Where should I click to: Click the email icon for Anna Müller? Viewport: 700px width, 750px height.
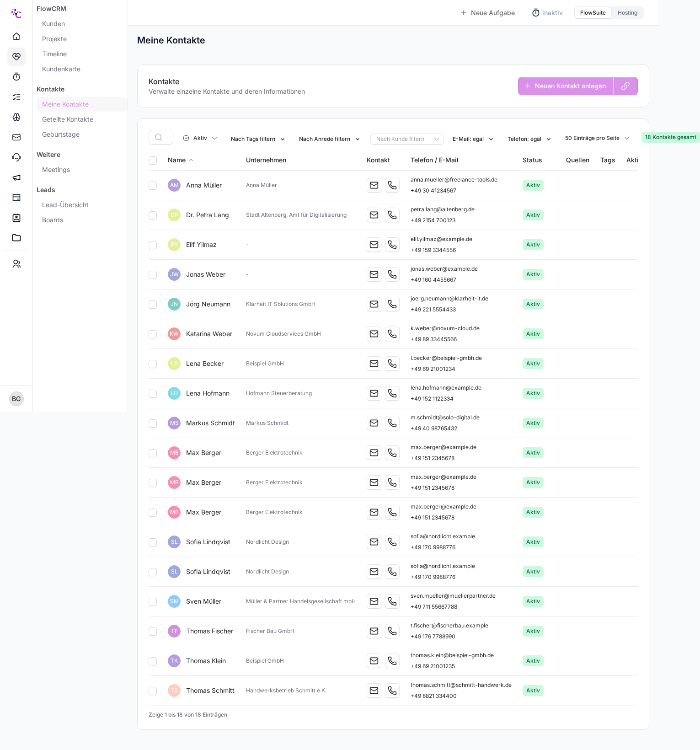(374, 185)
